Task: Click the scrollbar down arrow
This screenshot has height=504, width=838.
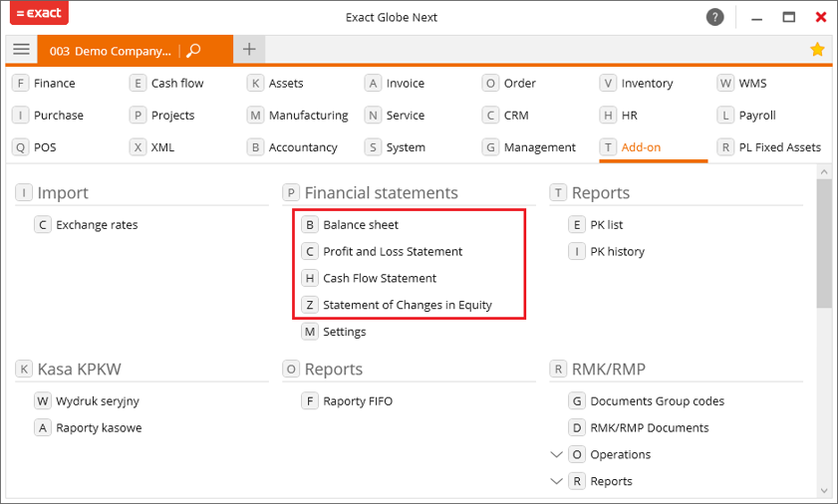Action: [x=824, y=491]
